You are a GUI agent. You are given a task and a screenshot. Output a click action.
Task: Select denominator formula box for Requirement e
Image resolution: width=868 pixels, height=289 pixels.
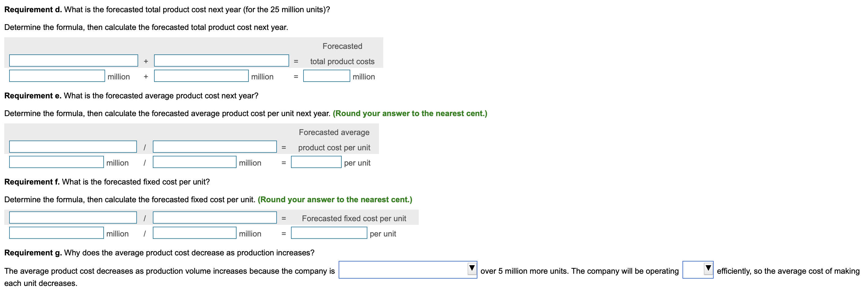(x=215, y=147)
